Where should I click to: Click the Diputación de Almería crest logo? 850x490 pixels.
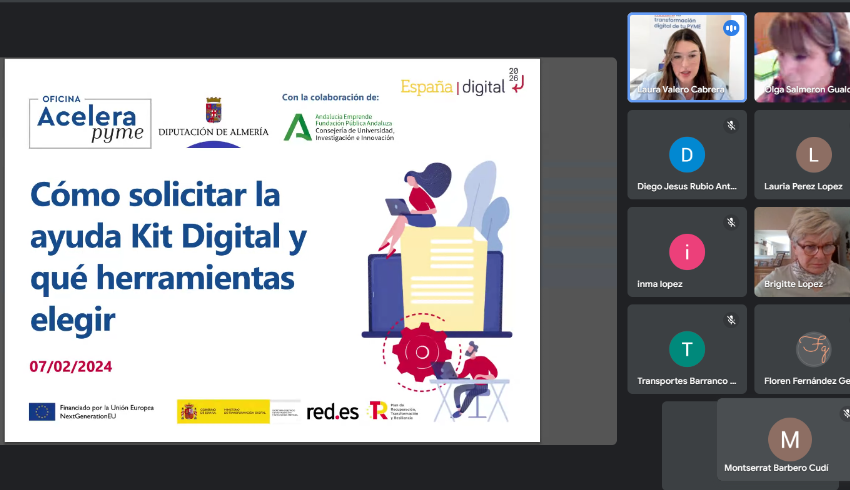click(x=214, y=122)
